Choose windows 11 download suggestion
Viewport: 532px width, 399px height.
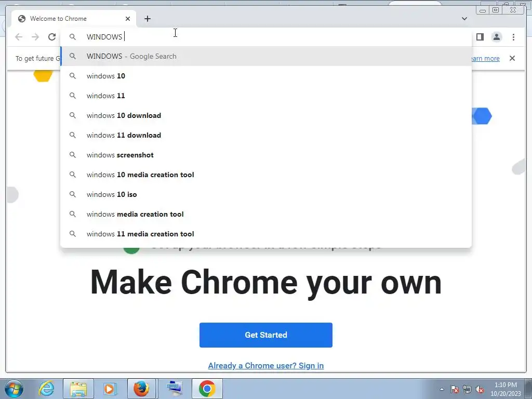click(x=266, y=135)
